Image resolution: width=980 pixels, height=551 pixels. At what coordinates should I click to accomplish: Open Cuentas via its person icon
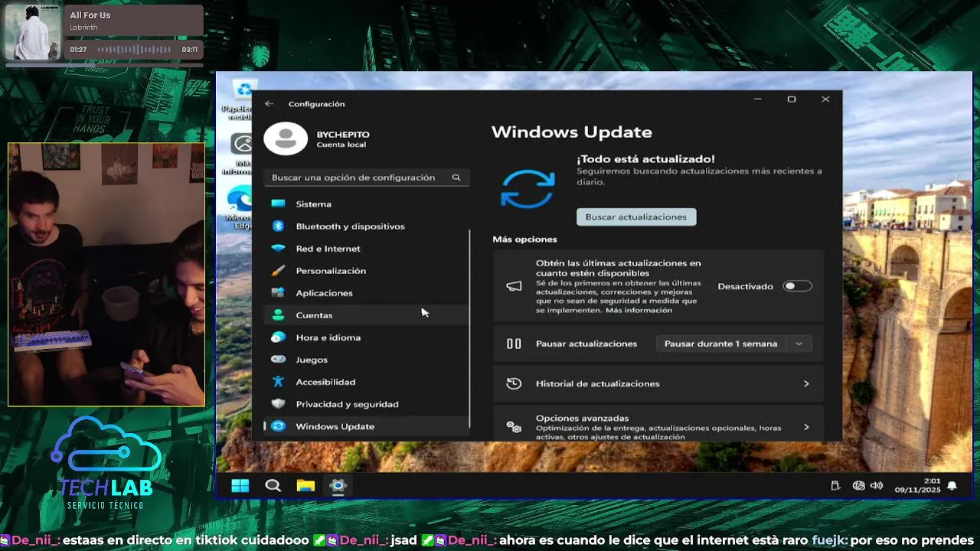(279, 315)
